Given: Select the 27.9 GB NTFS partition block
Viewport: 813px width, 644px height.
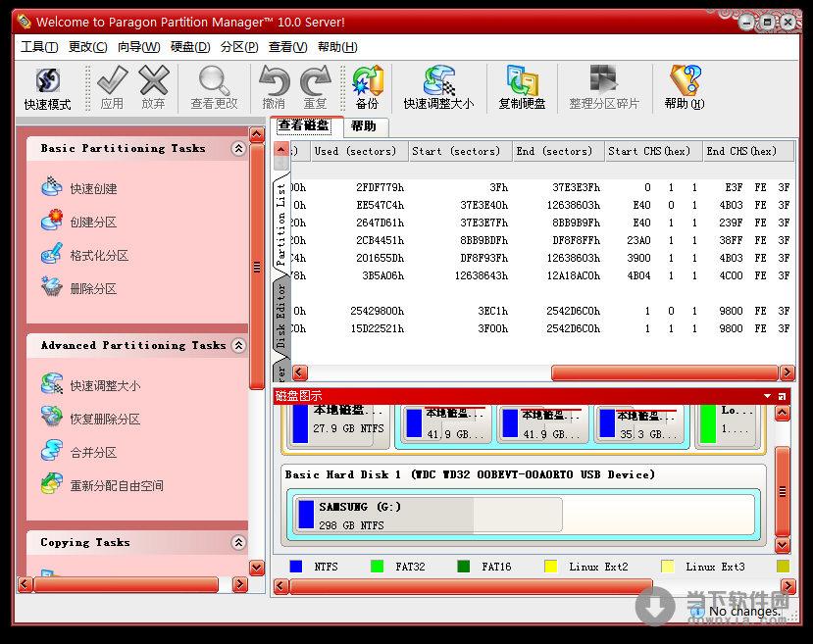Looking at the screenshot, I should coord(336,426).
